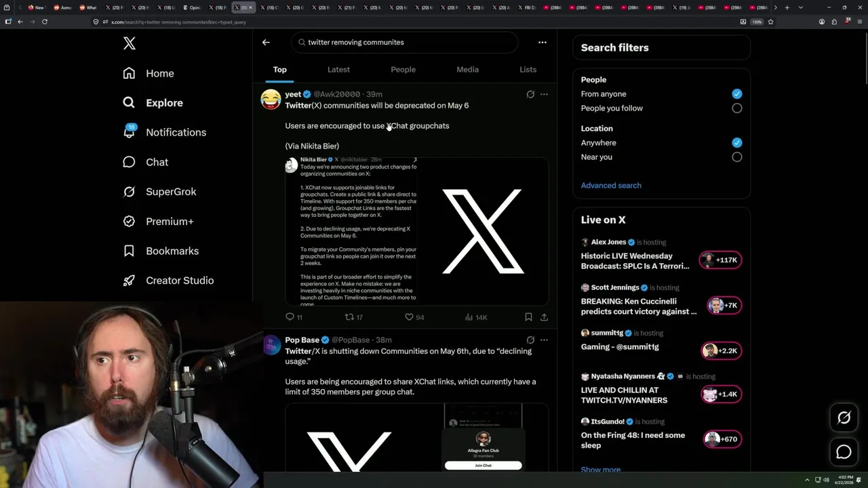Open more menu on Pop Base post
Viewport: 868px width, 488px height.
(544, 340)
